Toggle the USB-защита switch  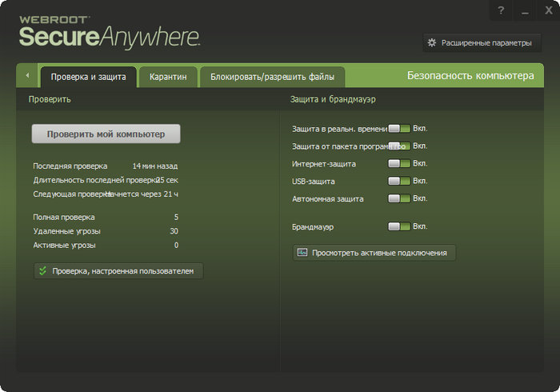click(399, 181)
